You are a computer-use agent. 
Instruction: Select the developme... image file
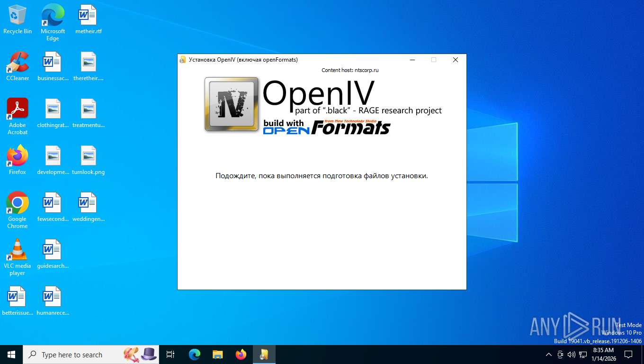point(53,161)
